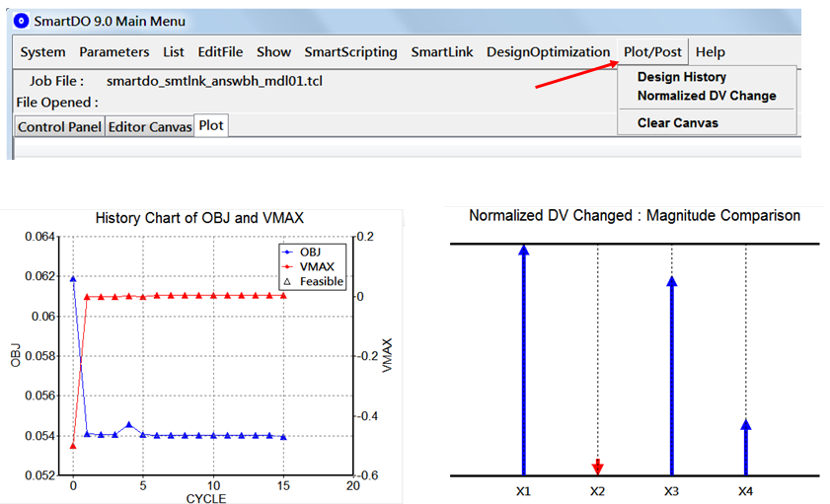The width and height of the screenshot is (830, 504).
Task: Open the List menu
Action: (174, 52)
